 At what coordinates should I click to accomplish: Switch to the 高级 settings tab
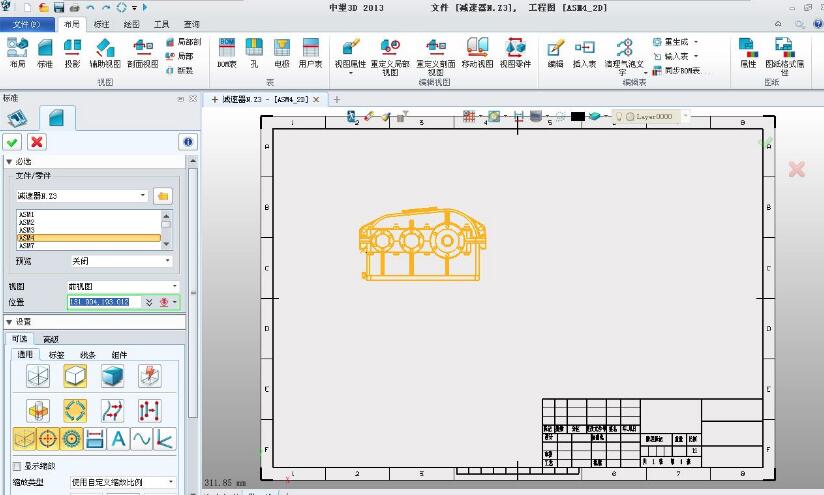point(50,339)
